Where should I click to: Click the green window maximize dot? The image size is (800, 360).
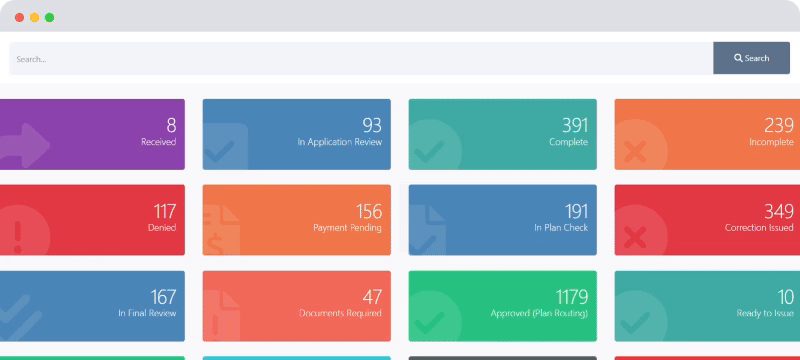tap(49, 17)
